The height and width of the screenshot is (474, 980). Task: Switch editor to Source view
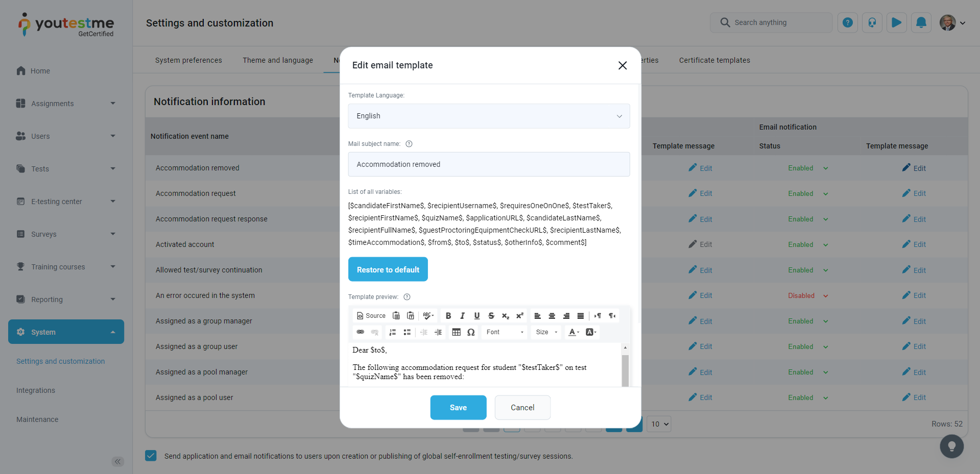coord(371,316)
